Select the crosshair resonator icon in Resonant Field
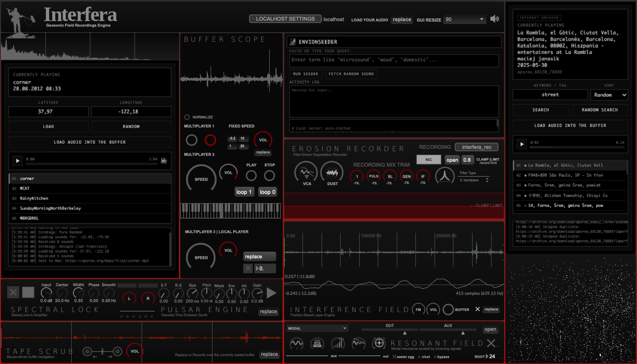Screen dimensions: 637x364 [379, 343]
